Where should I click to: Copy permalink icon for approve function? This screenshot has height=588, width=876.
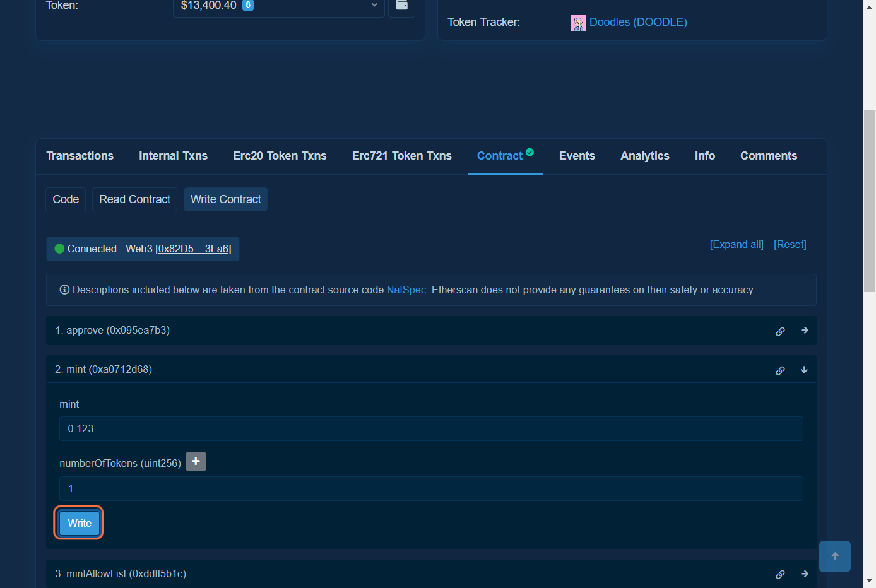click(780, 331)
